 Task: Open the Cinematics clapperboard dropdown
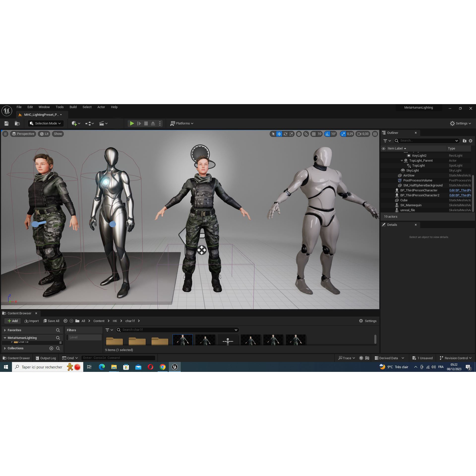click(103, 123)
